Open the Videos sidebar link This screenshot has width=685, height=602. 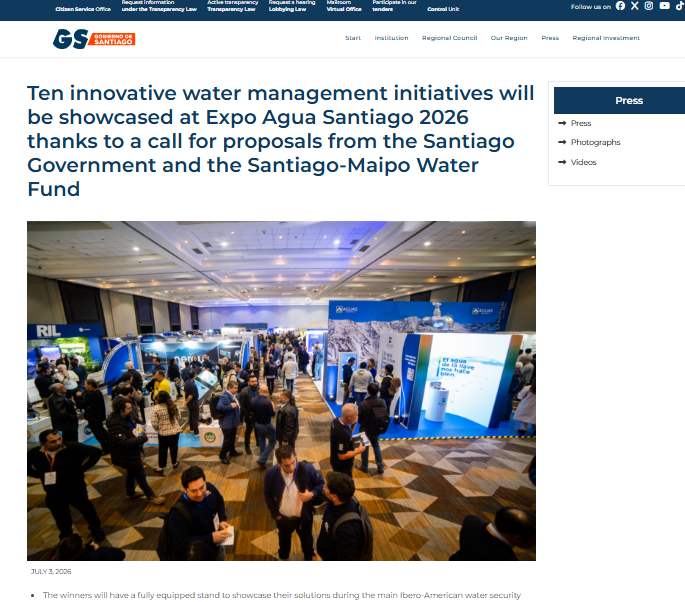click(583, 162)
